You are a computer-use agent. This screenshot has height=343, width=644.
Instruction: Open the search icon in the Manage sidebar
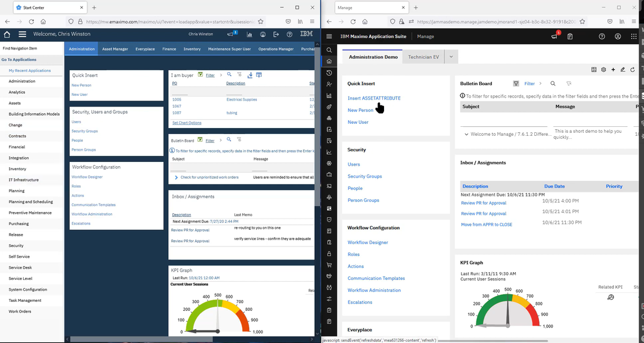click(x=329, y=50)
